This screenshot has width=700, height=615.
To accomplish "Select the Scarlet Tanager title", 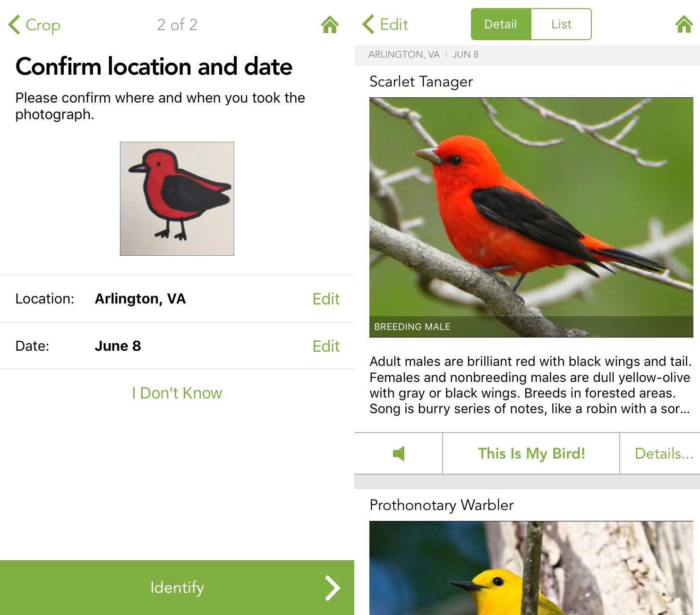I will (421, 82).
